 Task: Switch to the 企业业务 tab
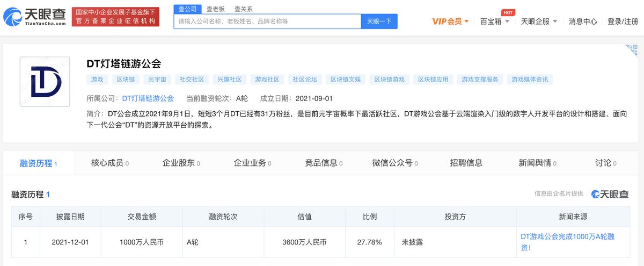(x=253, y=163)
